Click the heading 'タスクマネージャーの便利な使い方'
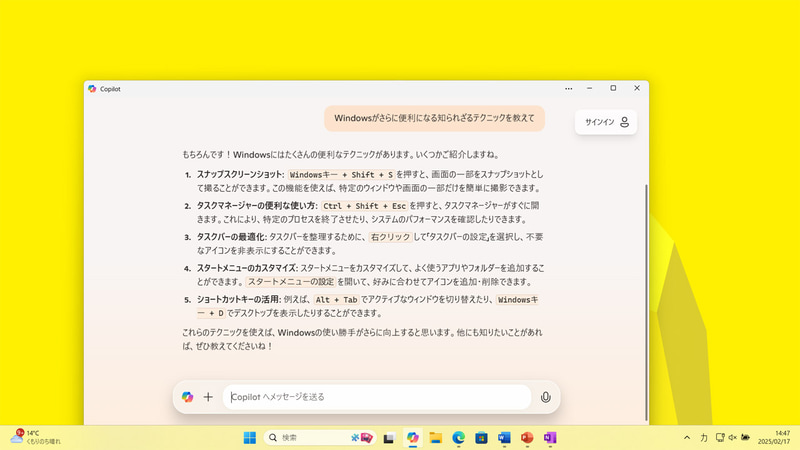Screen dimensions: 800x450 coord(257,206)
